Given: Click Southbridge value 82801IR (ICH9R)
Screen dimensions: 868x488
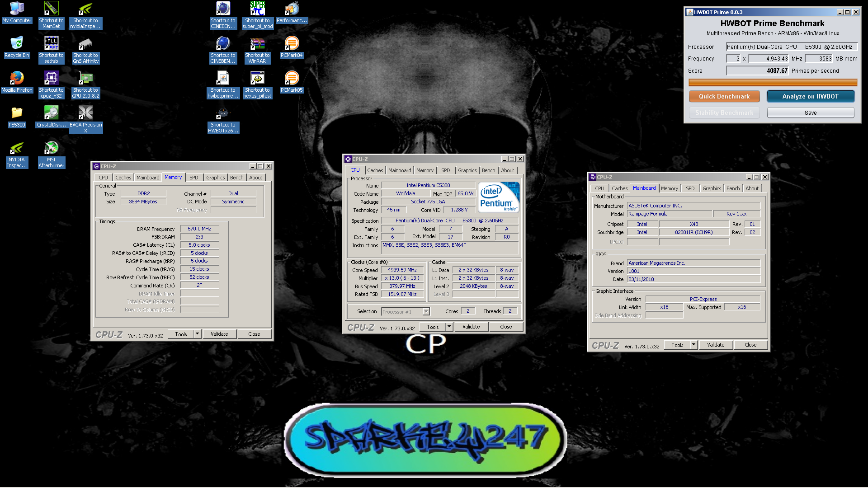Looking at the screenshot, I should pos(693,232).
